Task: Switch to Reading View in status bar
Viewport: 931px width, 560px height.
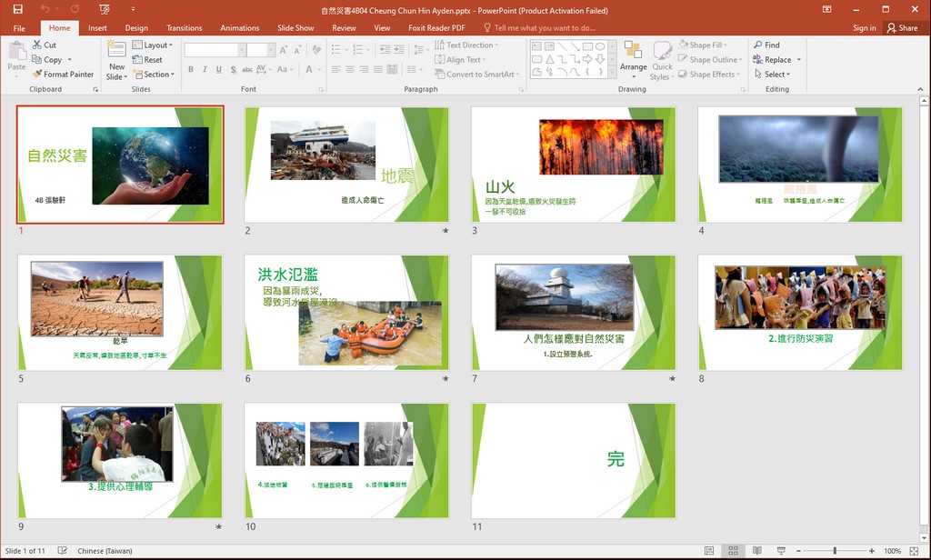Action: 757,551
